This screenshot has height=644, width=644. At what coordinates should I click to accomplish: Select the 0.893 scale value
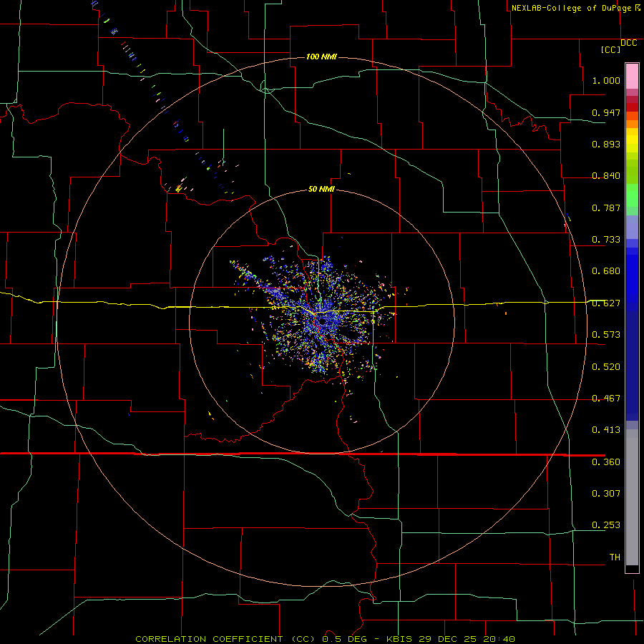coord(606,144)
